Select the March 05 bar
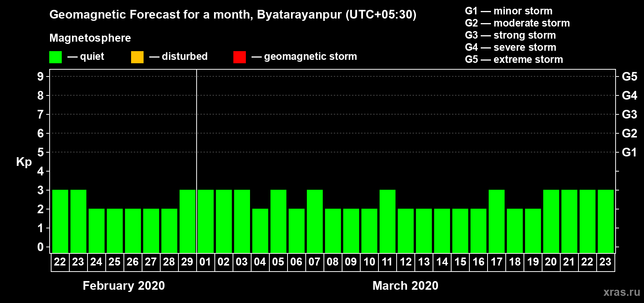 point(278,221)
